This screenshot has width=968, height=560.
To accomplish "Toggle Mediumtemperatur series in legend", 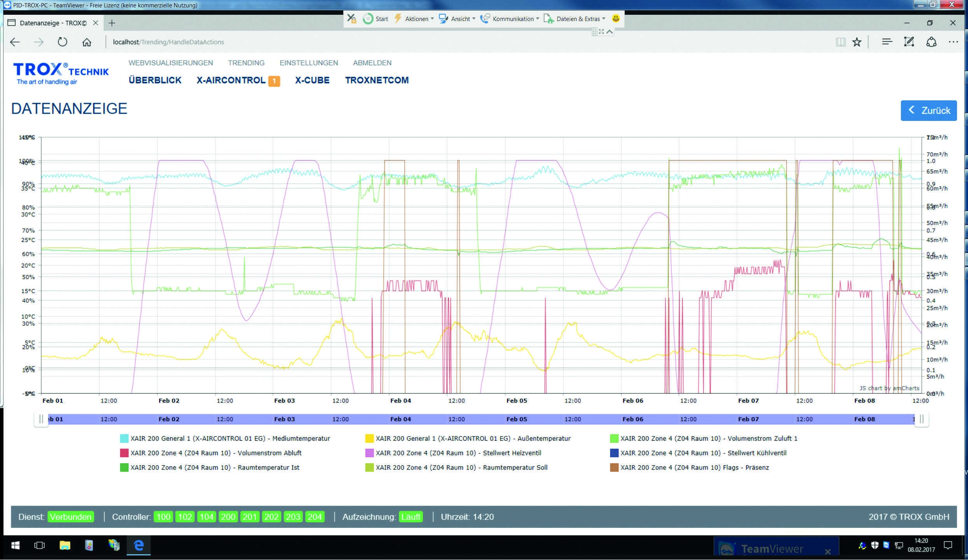I will (x=230, y=438).
